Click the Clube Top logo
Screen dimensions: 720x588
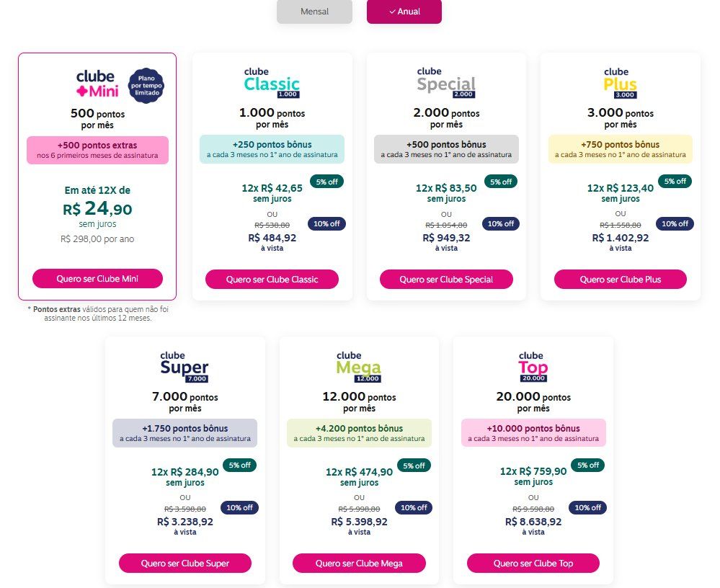pyautogui.click(x=533, y=367)
